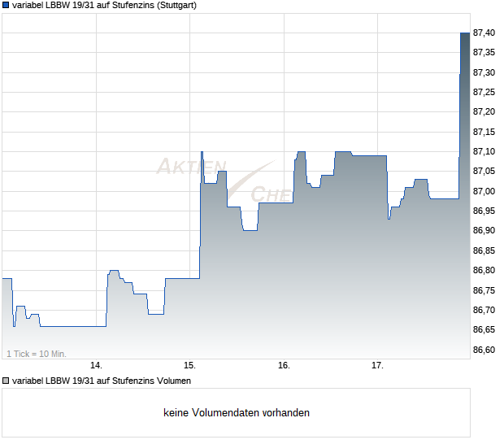The width and height of the screenshot is (504, 444).
Task: Click the y-axis value '87,40'
Action: click(x=484, y=33)
